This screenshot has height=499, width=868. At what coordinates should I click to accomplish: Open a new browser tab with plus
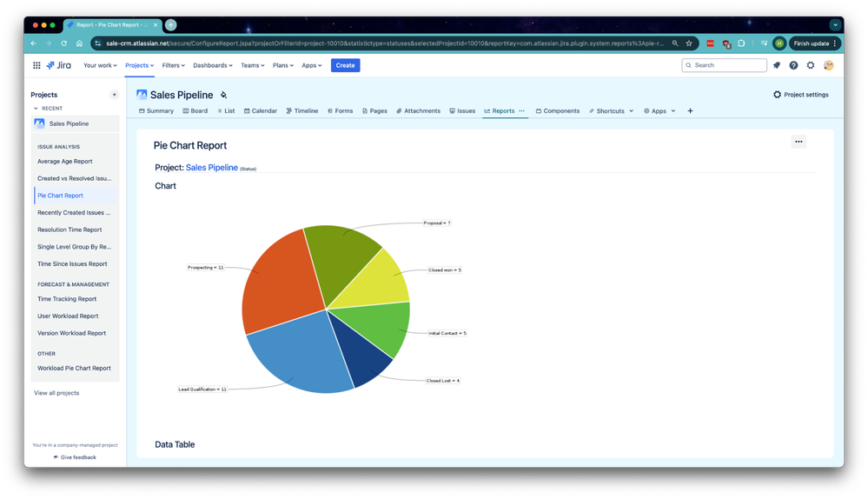tap(171, 24)
